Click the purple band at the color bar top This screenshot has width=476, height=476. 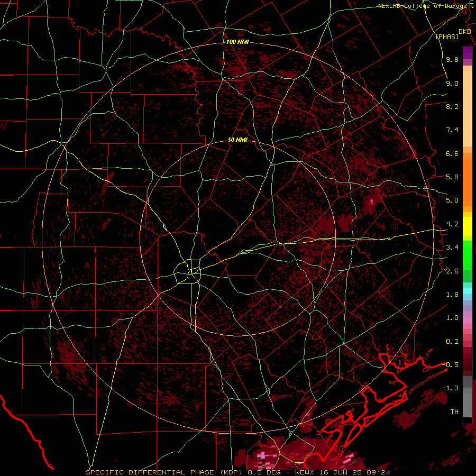click(x=467, y=53)
